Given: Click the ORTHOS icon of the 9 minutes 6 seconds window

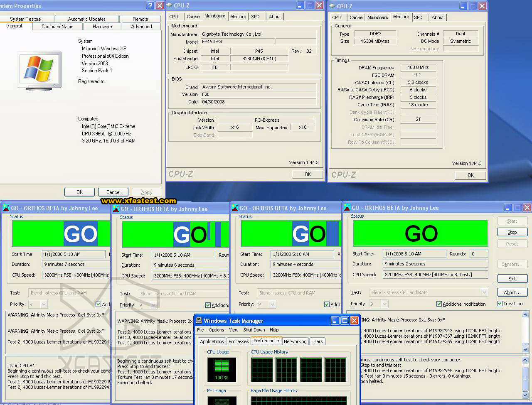Looking at the screenshot, I should pyautogui.click(x=116, y=209).
